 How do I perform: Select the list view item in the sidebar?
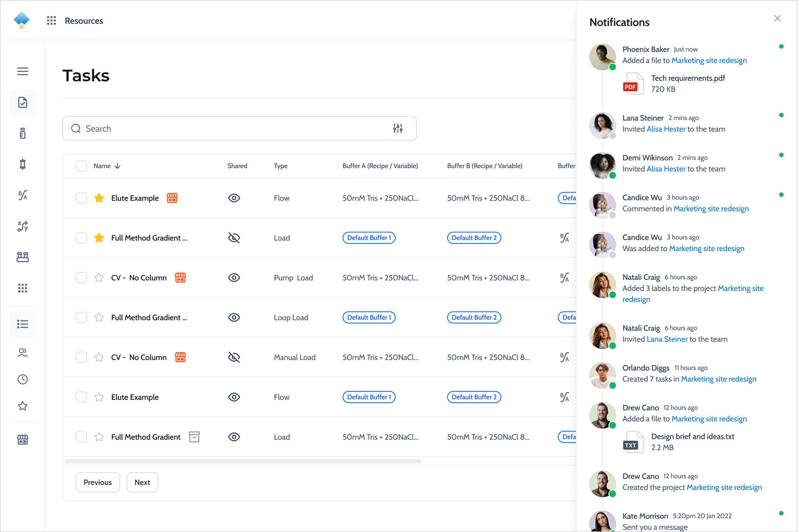[x=23, y=324]
